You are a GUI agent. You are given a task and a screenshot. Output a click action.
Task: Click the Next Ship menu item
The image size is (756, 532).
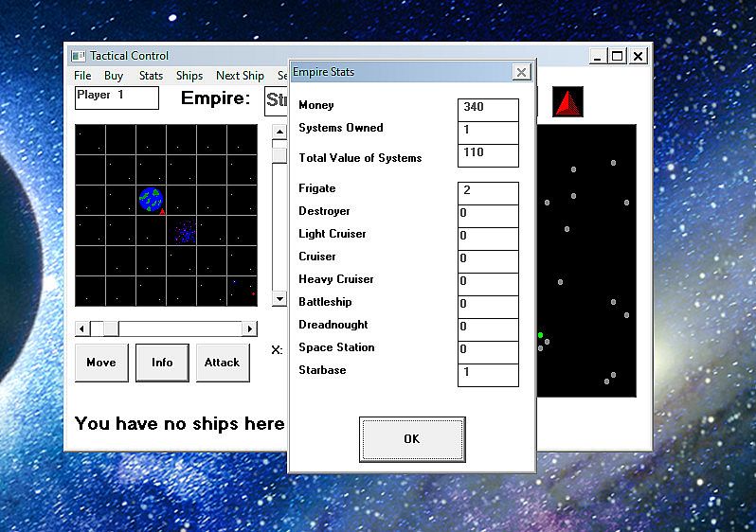(240, 76)
